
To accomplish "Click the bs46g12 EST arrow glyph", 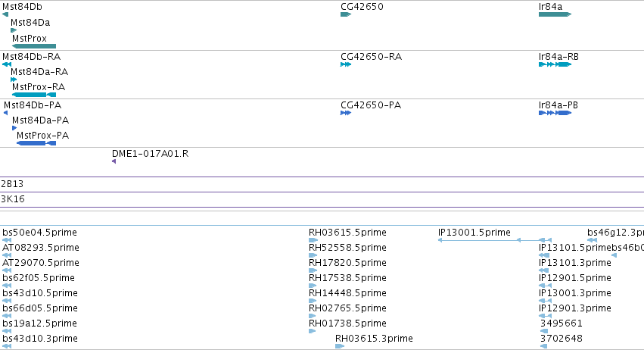I will pos(593,240).
